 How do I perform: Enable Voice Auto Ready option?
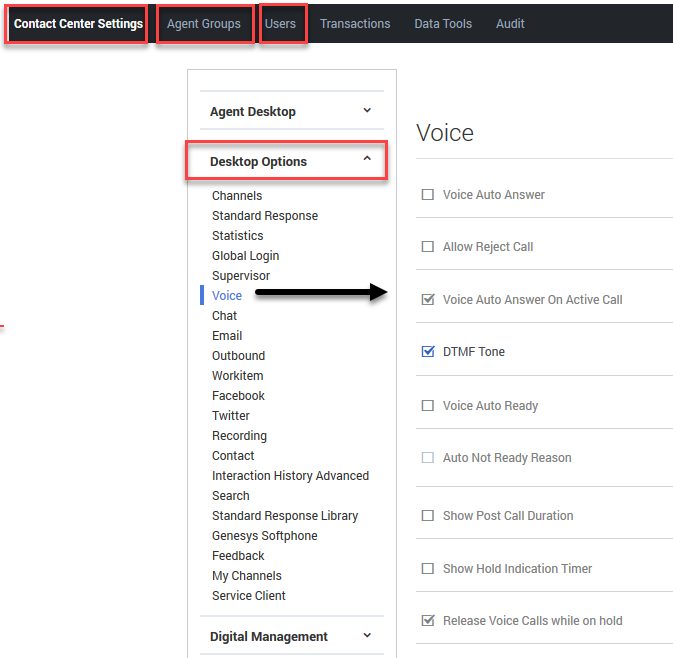(x=428, y=406)
